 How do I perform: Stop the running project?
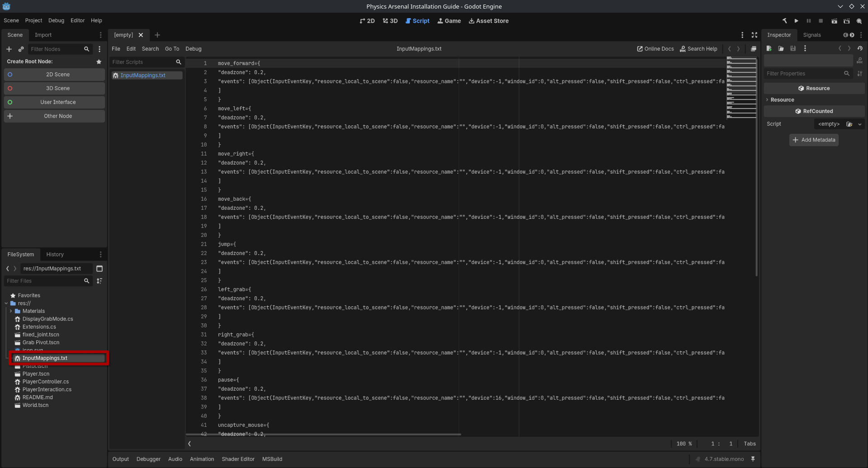[821, 21]
